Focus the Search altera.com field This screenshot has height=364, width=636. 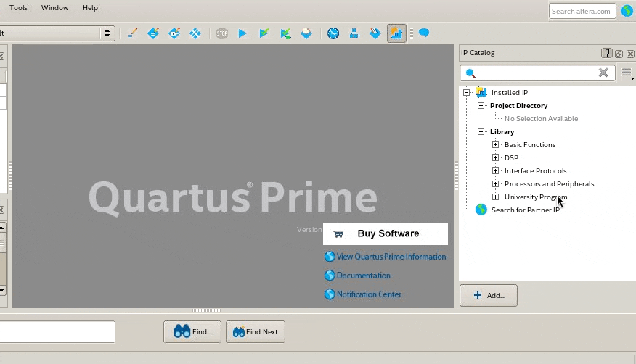(x=582, y=11)
